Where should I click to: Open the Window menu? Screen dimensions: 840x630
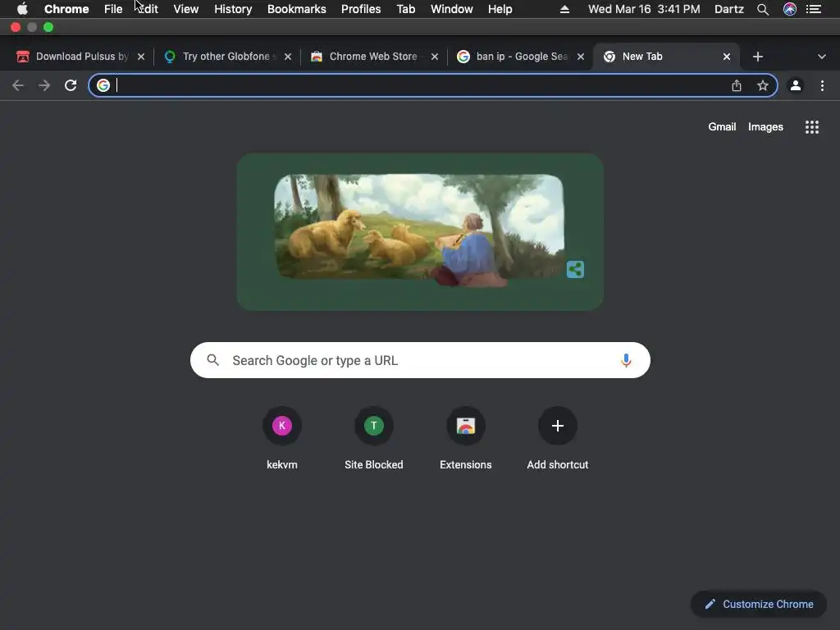tap(452, 9)
